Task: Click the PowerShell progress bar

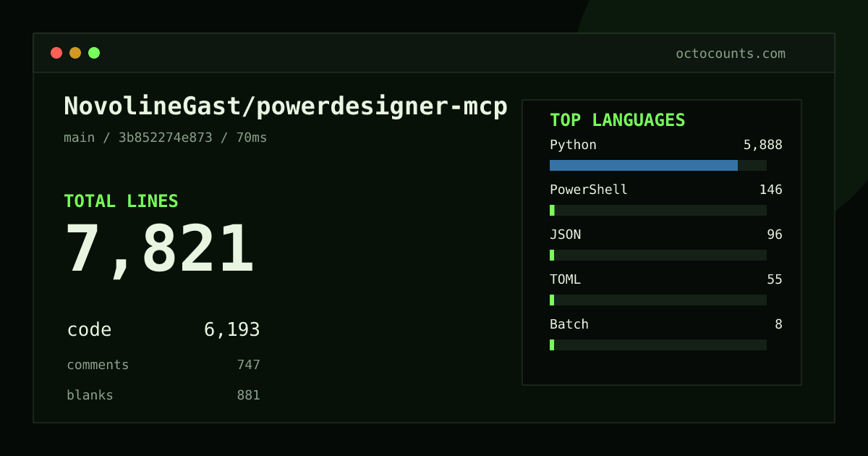Action: coord(658,210)
